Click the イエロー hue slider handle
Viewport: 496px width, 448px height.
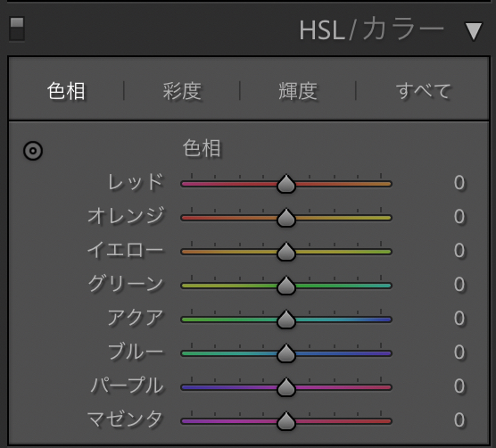286,252
